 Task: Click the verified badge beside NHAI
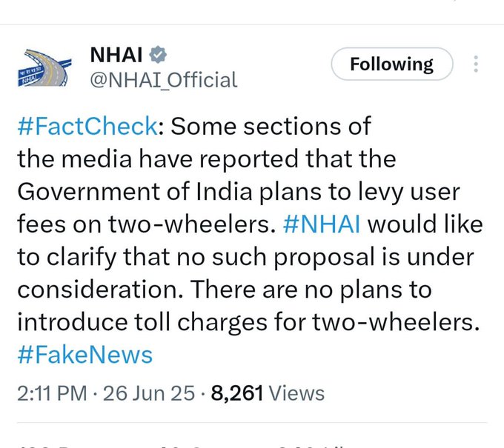pos(159,56)
